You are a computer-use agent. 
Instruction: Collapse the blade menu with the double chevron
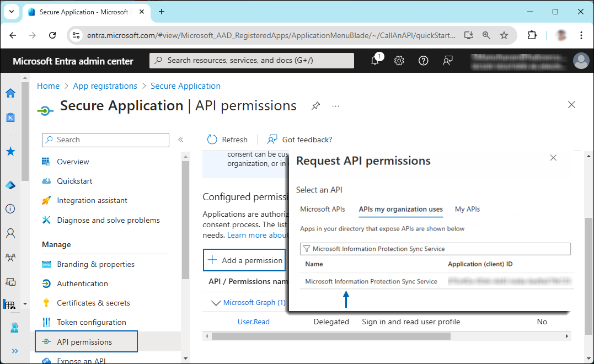(x=180, y=140)
